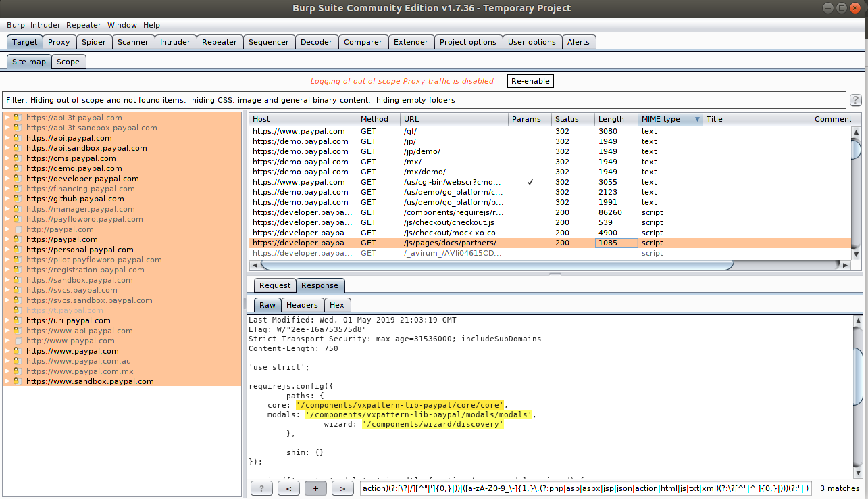
Task: Click the MIME type sort arrow
Action: pyautogui.click(x=697, y=119)
